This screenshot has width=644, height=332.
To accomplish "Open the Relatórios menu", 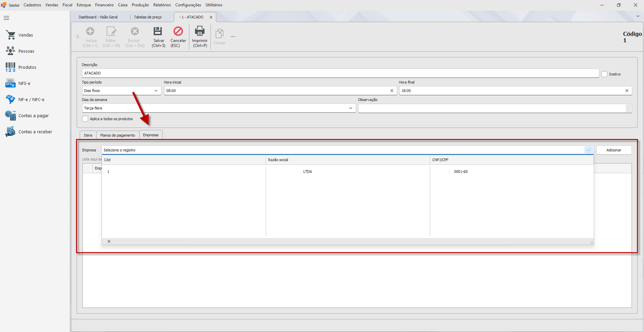I will coord(162,5).
